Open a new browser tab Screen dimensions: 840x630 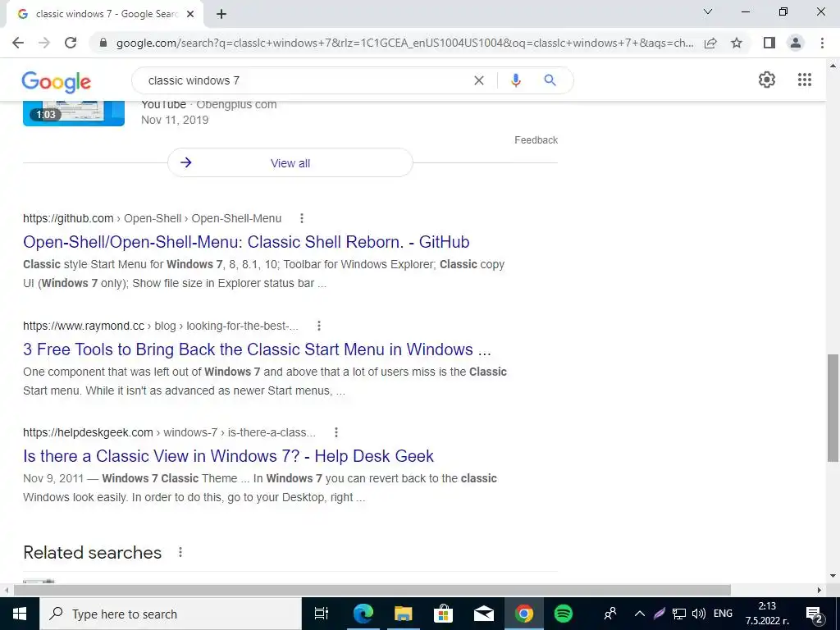click(221, 14)
